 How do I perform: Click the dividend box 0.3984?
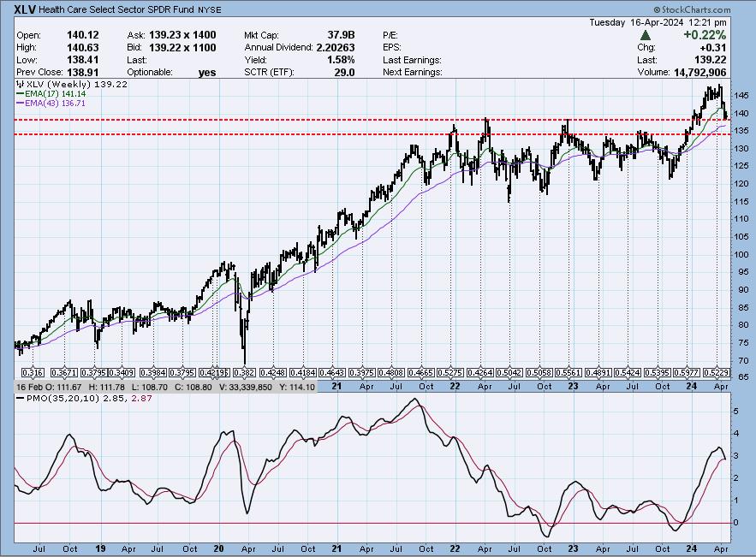(153, 372)
